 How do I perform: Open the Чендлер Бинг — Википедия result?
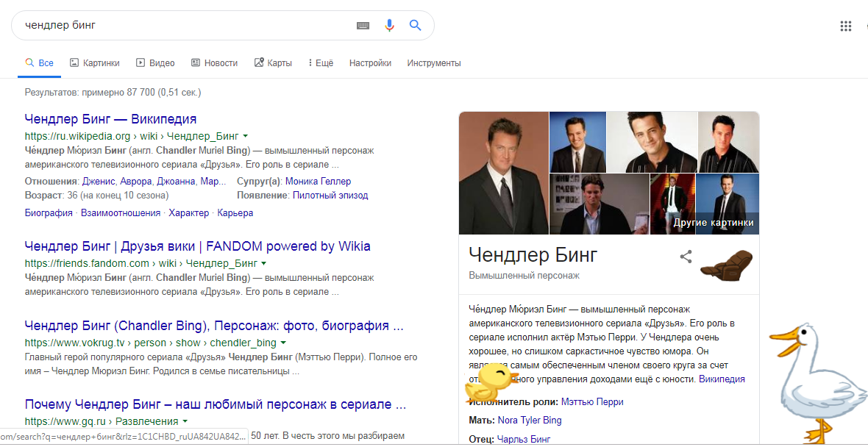tap(110, 119)
